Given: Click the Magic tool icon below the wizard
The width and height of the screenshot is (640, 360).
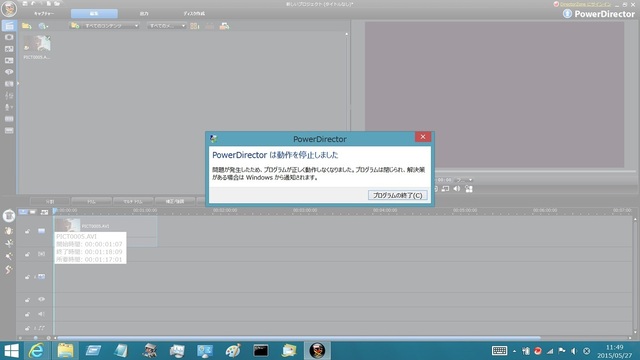Looking at the screenshot, I should click(x=9, y=231).
